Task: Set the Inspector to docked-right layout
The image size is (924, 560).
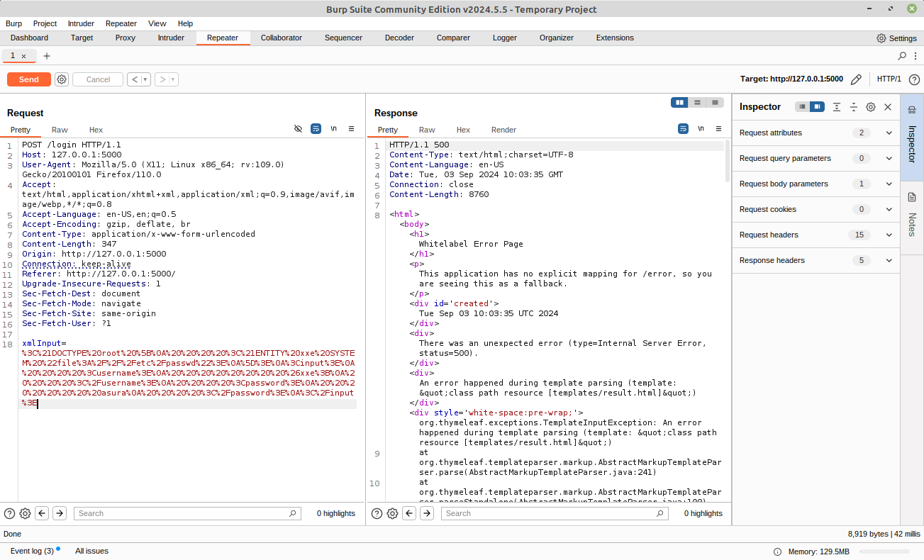Action: click(817, 107)
